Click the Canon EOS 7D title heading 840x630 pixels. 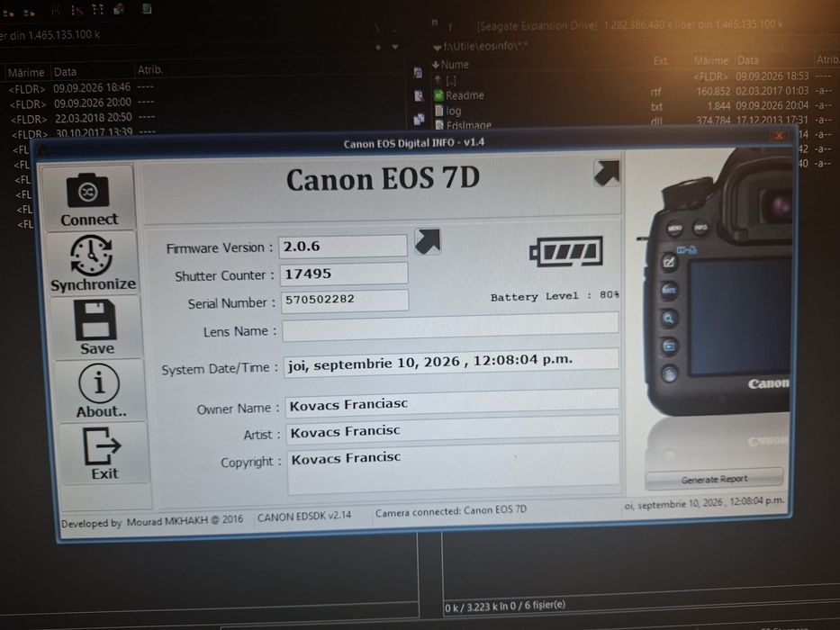point(383,179)
